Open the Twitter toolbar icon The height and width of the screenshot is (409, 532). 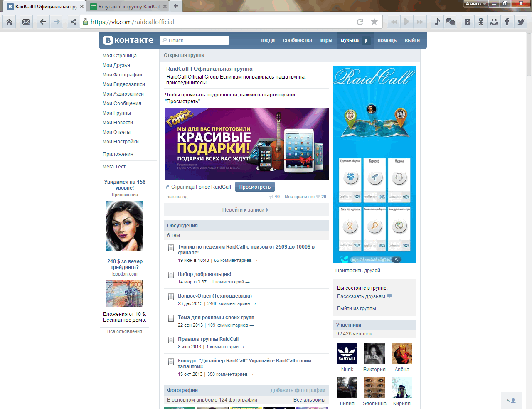click(521, 22)
